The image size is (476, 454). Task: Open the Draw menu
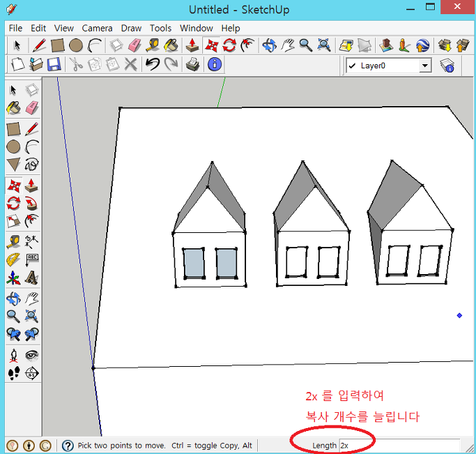[131, 28]
